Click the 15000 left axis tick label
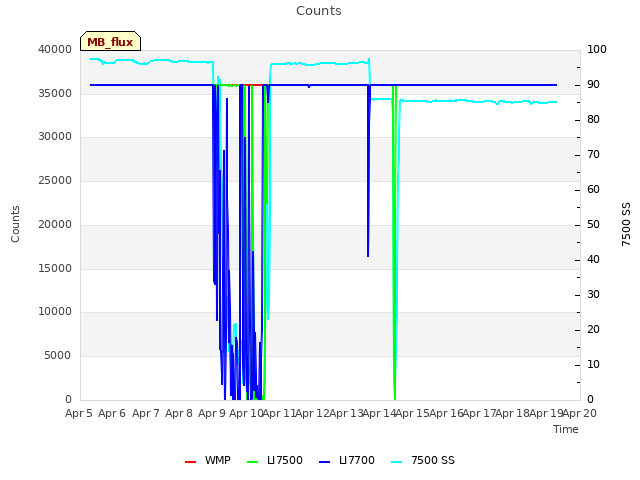 tap(55, 269)
